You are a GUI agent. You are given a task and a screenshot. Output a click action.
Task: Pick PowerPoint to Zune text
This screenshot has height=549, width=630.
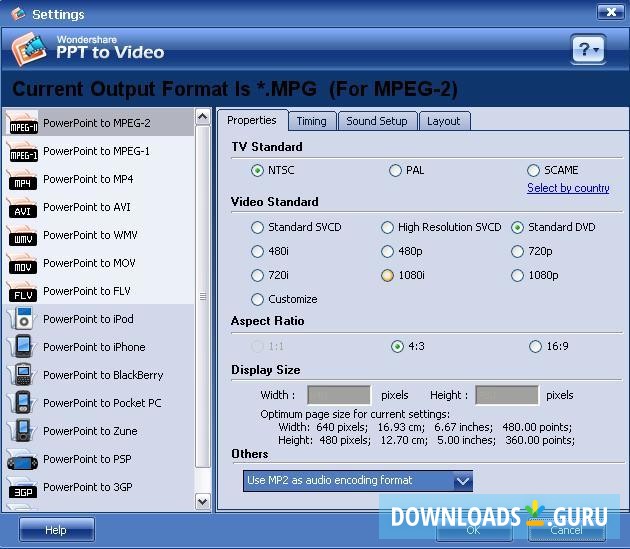(x=90, y=431)
